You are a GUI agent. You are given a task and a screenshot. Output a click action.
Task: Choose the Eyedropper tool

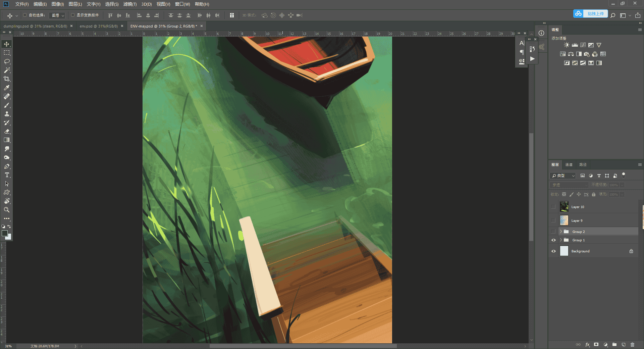pyautogui.click(x=7, y=88)
